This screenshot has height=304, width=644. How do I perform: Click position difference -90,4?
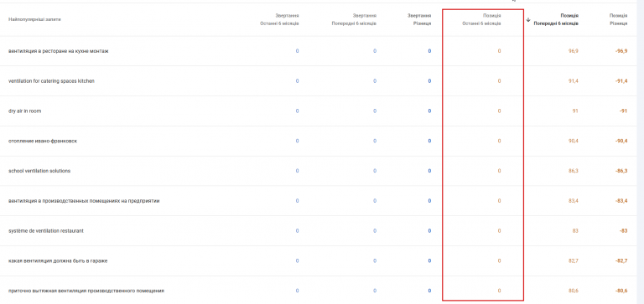tap(621, 141)
